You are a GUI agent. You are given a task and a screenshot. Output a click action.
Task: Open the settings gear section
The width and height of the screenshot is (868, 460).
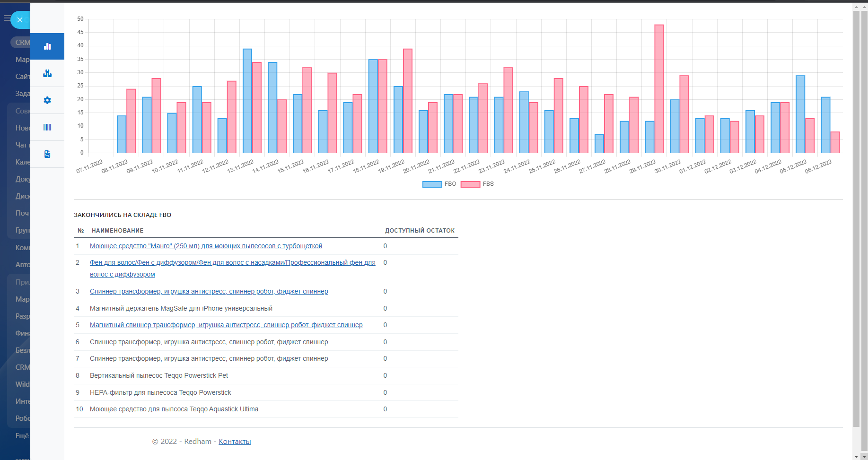(47, 100)
